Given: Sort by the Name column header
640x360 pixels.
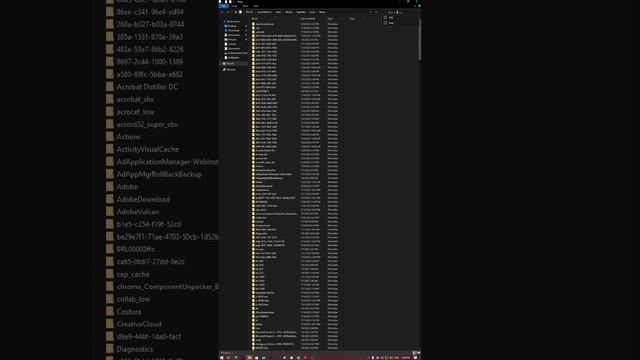Looking at the screenshot, I should [255, 18].
